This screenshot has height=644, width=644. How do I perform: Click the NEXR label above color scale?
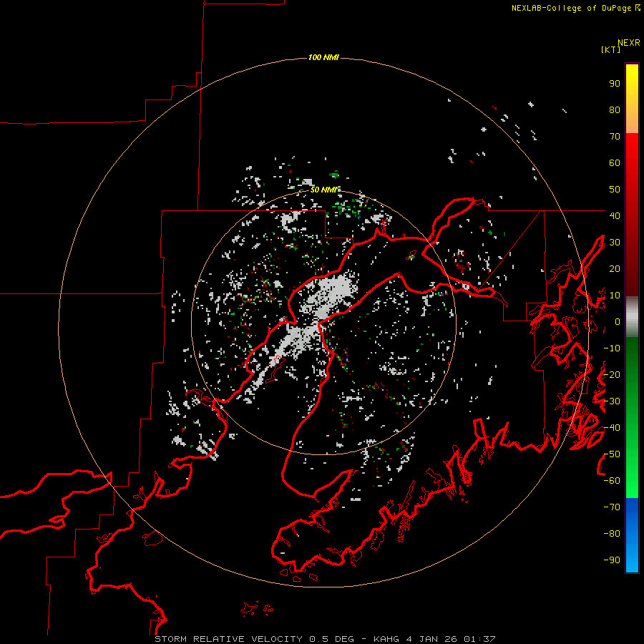coord(629,43)
